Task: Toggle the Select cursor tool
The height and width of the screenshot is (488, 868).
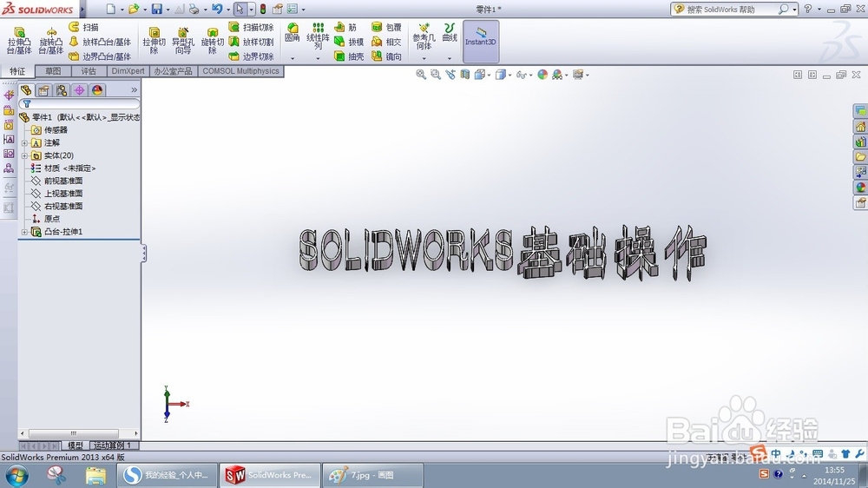Action: (240, 9)
